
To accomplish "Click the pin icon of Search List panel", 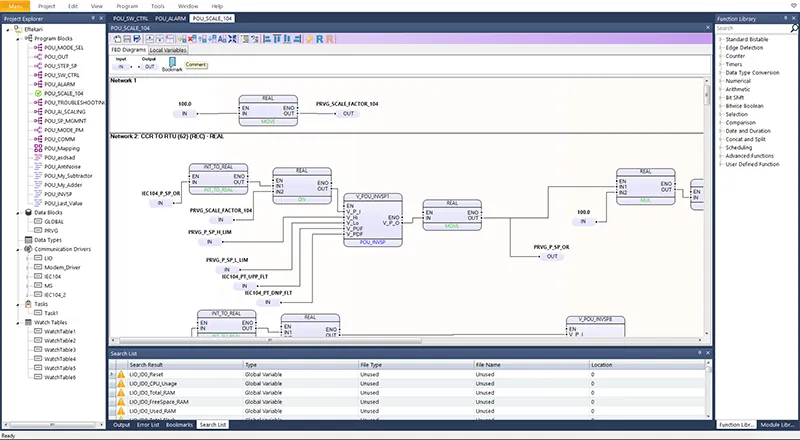I will 699,353.
